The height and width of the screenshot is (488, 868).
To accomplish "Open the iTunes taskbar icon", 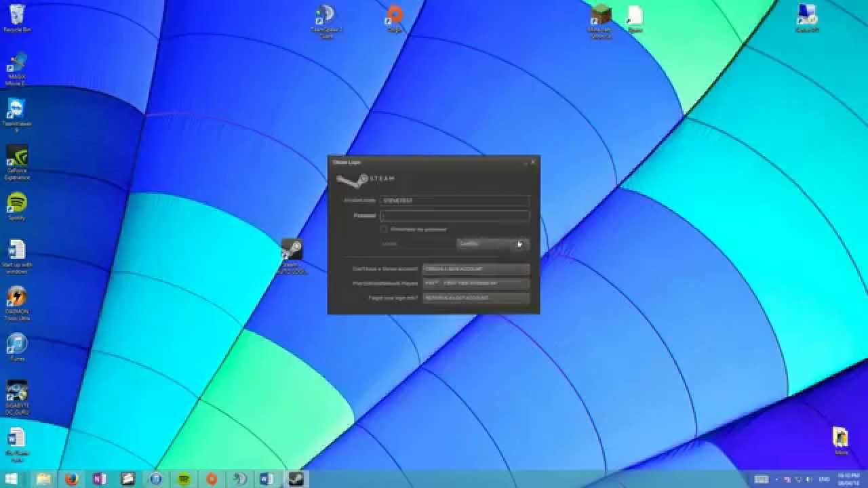I will tap(155, 479).
